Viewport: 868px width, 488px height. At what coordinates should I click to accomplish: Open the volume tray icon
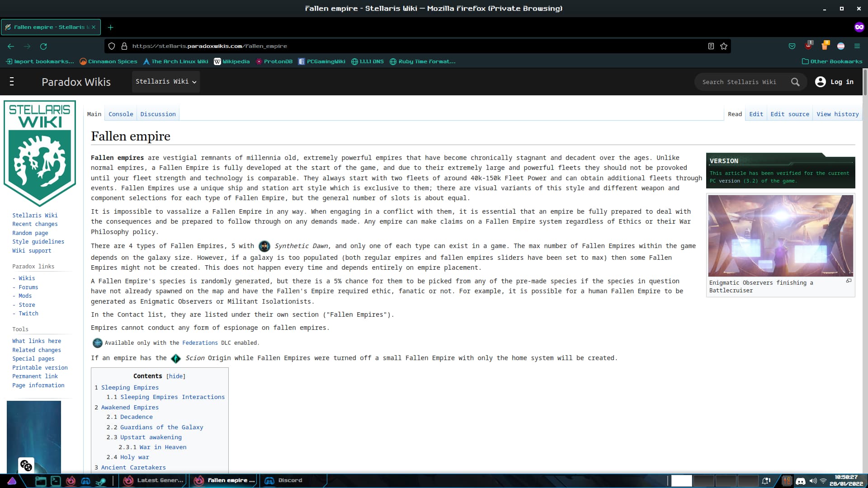click(813, 481)
